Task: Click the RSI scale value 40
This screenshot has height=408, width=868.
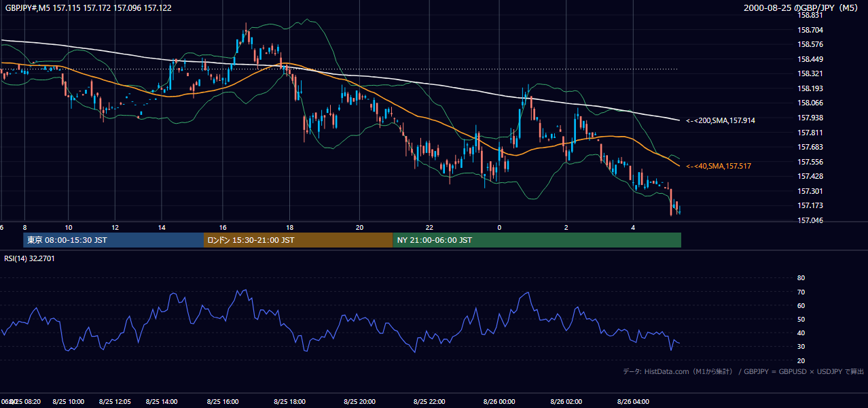Action: pyautogui.click(x=801, y=333)
